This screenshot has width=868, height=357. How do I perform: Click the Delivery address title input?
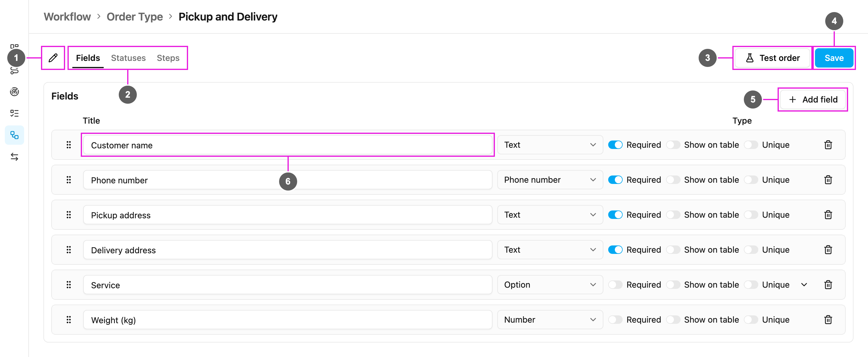coord(288,250)
